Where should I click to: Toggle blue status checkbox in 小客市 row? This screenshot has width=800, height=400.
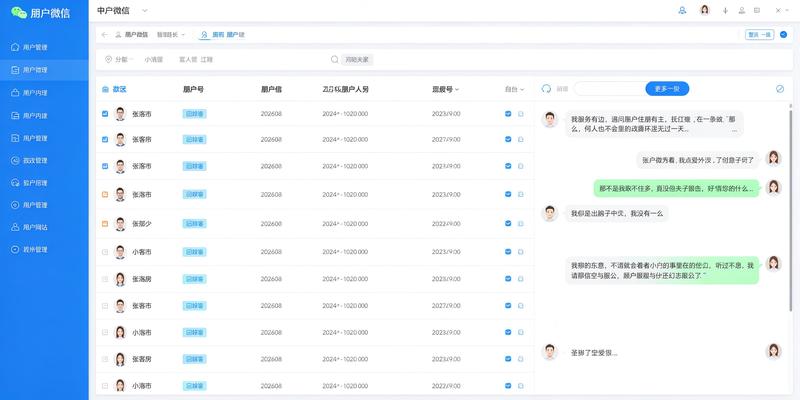(x=508, y=252)
